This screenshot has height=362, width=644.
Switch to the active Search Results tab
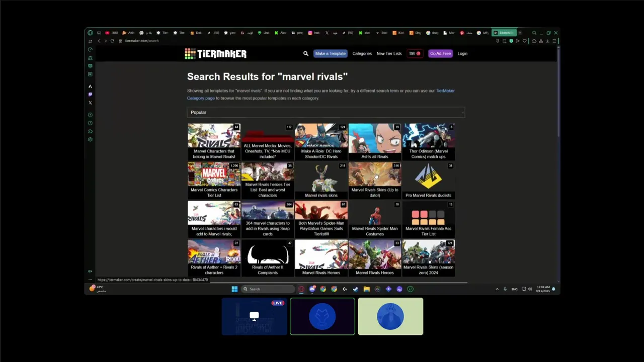coord(504,33)
